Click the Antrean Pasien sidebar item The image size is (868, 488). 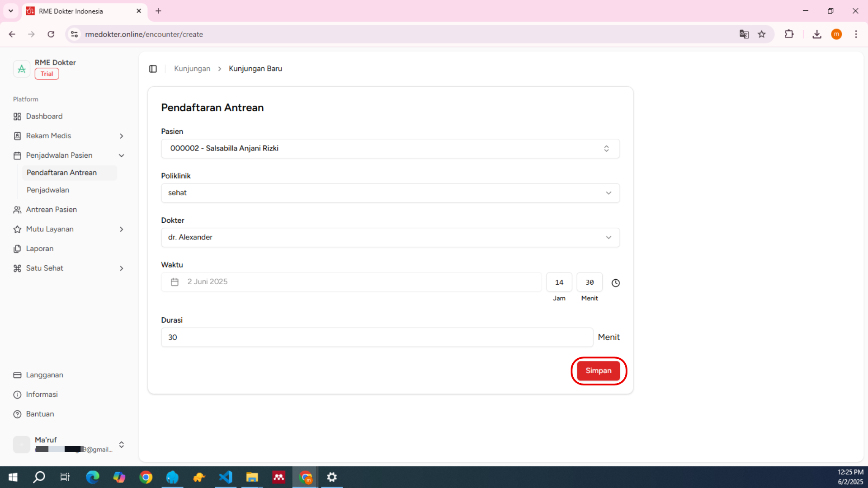(51, 210)
